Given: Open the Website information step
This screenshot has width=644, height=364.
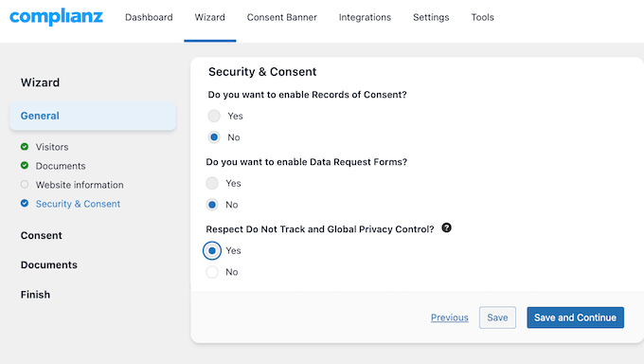Looking at the screenshot, I should point(80,185).
